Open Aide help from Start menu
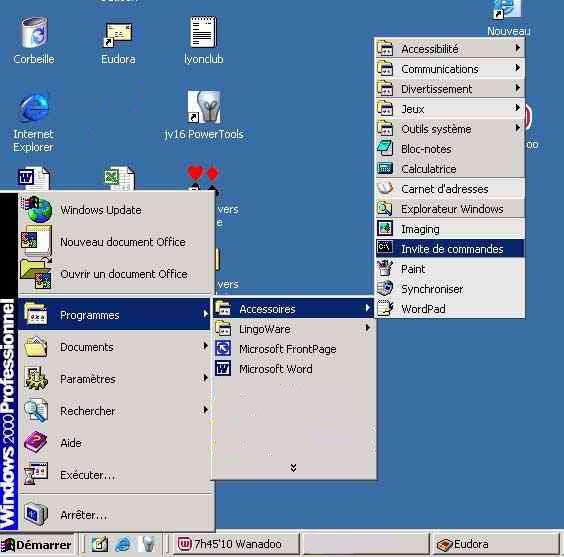564x557 pixels. pos(114,443)
